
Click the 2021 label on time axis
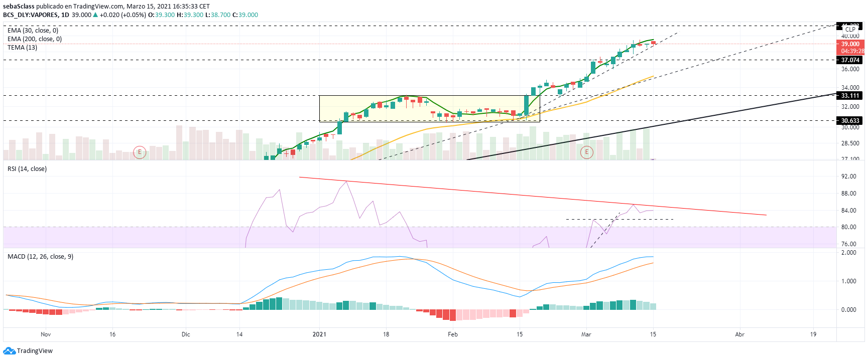click(x=319, y=334)
